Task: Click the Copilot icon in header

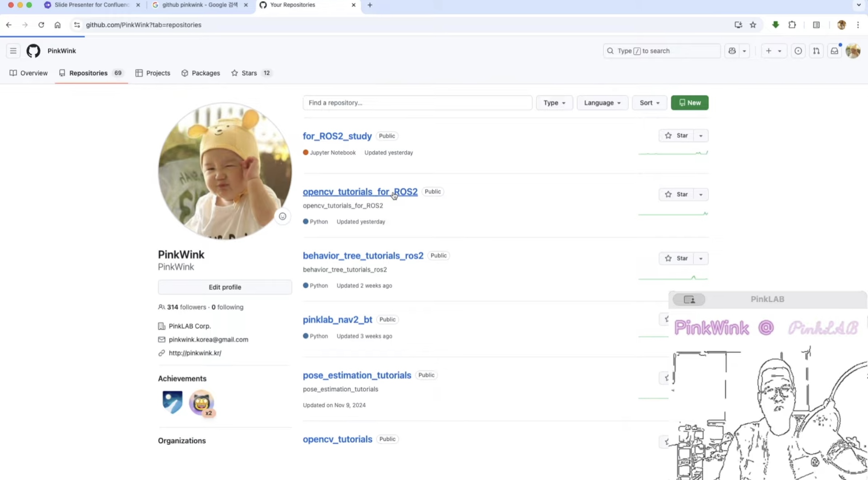Action: [732, 51]
